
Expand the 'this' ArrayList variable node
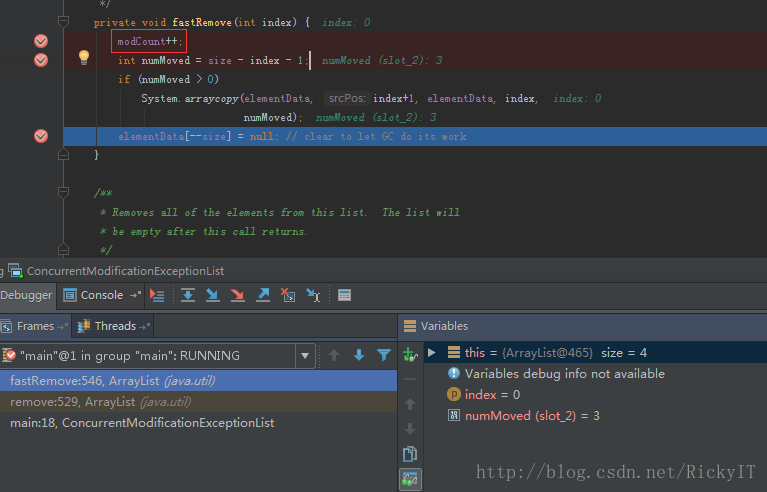coord(431,353)
